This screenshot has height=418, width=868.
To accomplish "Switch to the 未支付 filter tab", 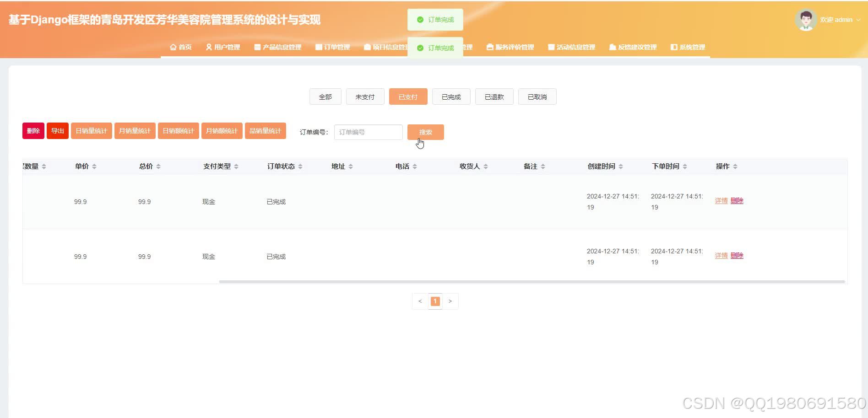I will pos(365,96).
